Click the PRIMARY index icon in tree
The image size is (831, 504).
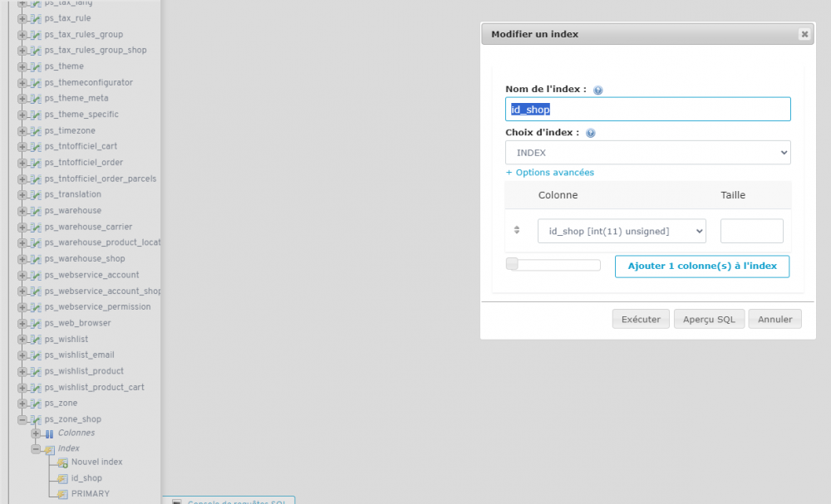click(x=62, y=494)
